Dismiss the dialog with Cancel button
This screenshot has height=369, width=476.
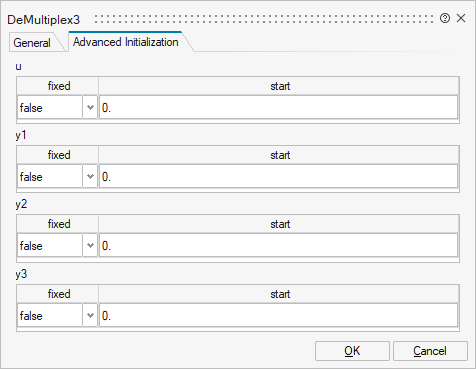(430, 351)
